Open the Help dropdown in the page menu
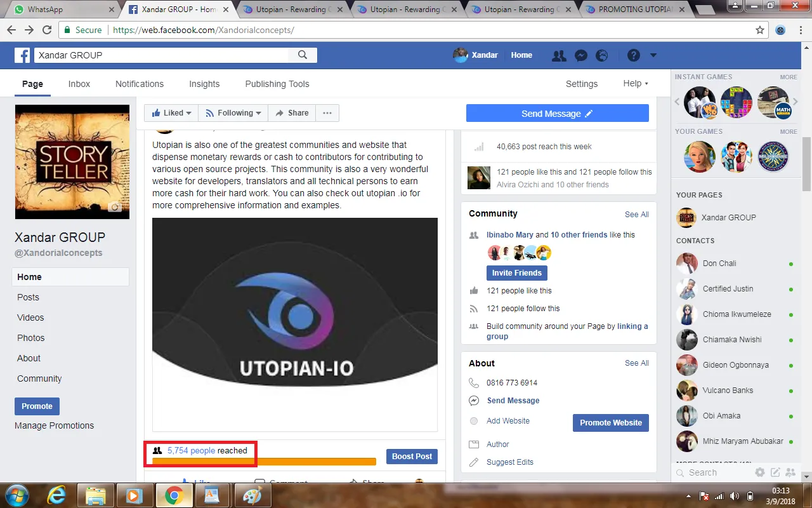The height and width of the screenshot is (508, 812). (x=635, y=83)
